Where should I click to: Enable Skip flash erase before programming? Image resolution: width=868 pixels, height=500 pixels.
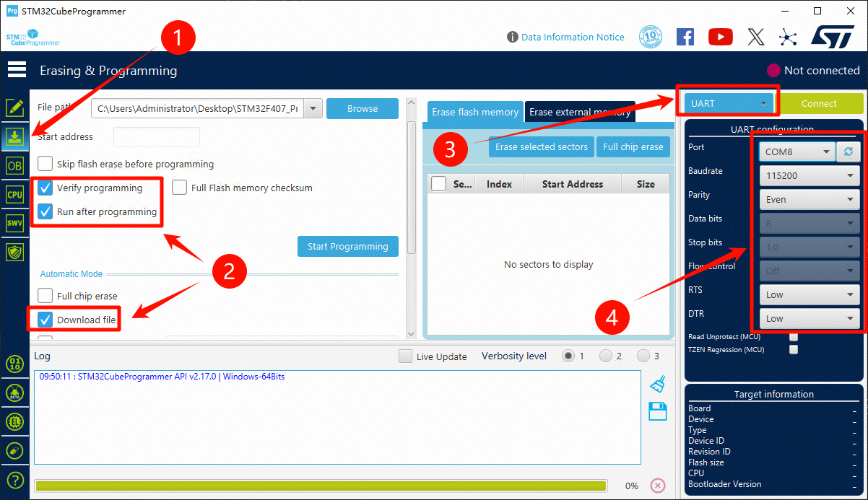[x=45, y=164]
